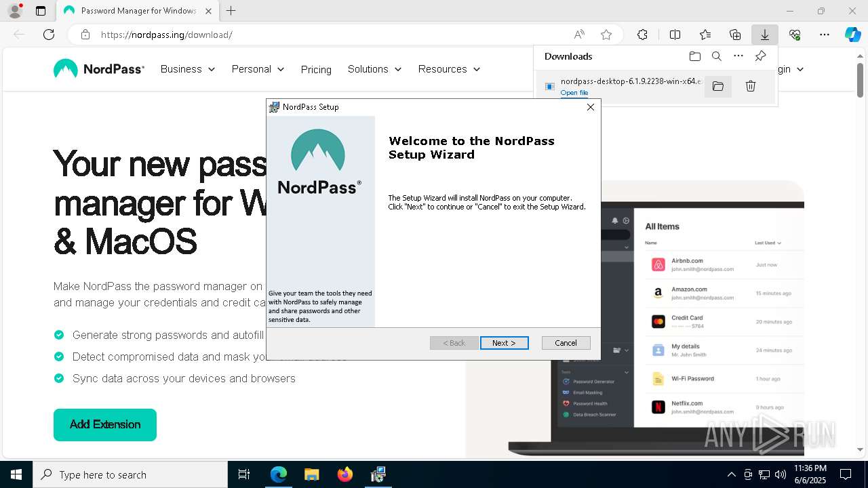Click the nordpass-desktop installer file name
Viewport: 868px width, 488px height.
pyautogui.click(x=631, y=81)
